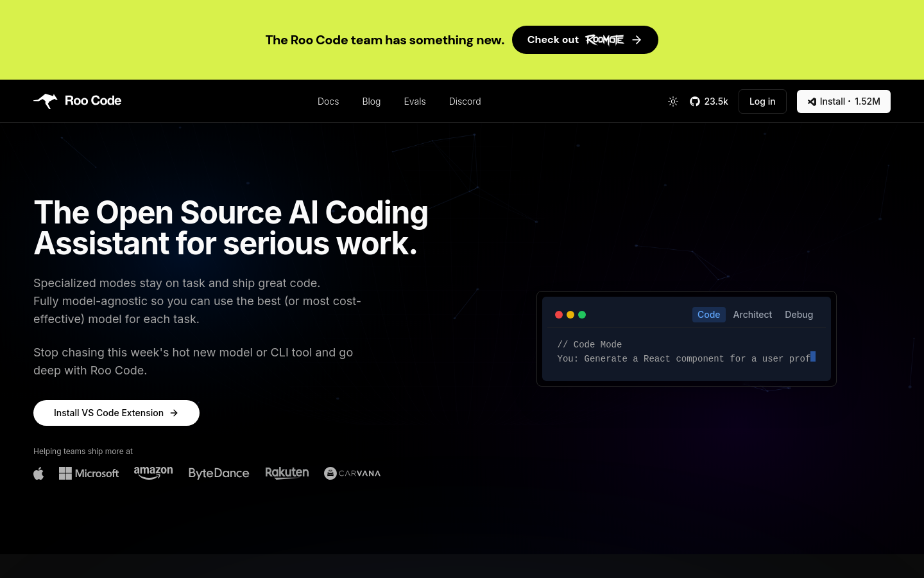Click the Rakuten logo
This screenshot has width=924, height=578.
coord(287,473)
